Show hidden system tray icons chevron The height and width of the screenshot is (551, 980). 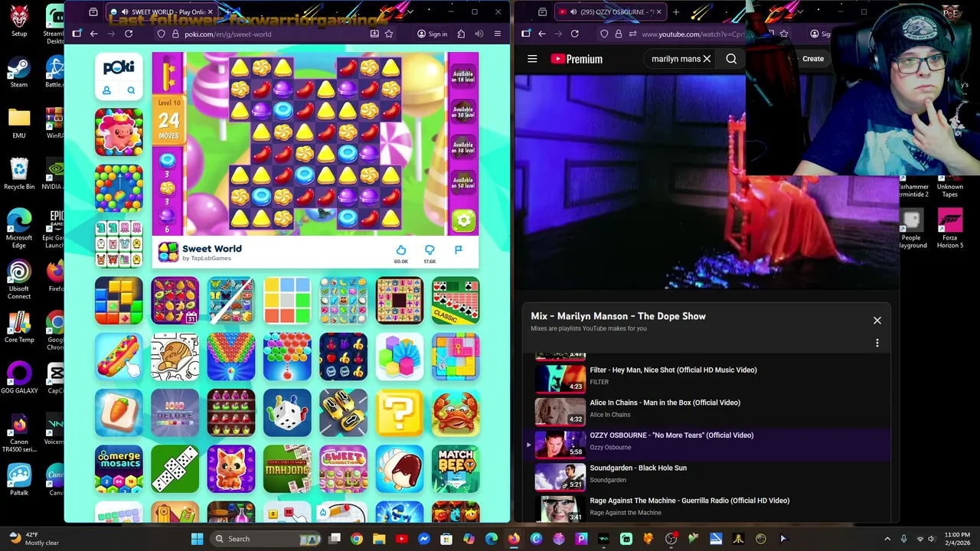point(887,539)
